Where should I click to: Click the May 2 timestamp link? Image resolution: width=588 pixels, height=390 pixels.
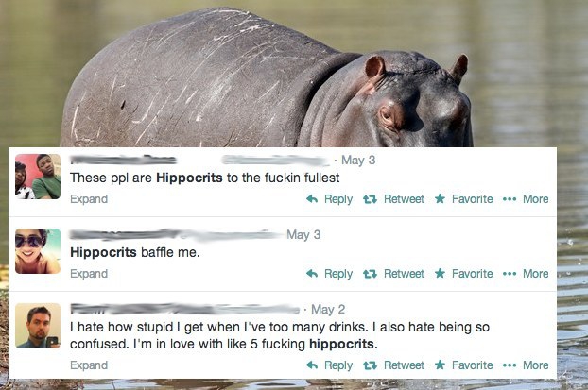tap(328, 309)
